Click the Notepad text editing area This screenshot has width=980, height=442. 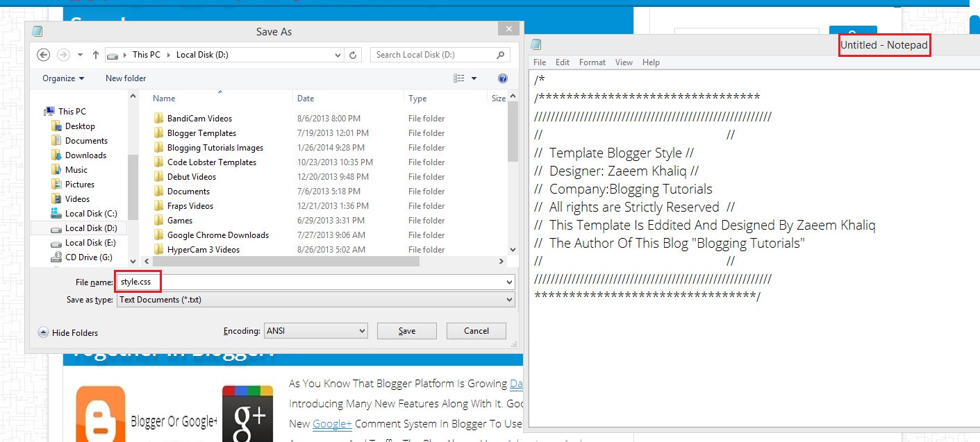[754, 248]
